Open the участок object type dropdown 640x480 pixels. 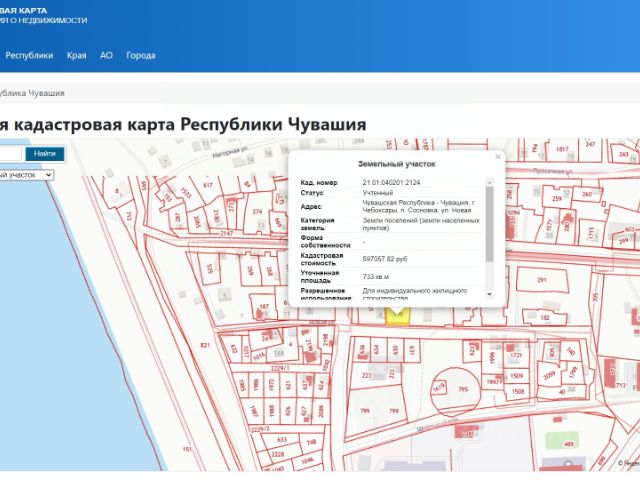[x=26, y=175]
